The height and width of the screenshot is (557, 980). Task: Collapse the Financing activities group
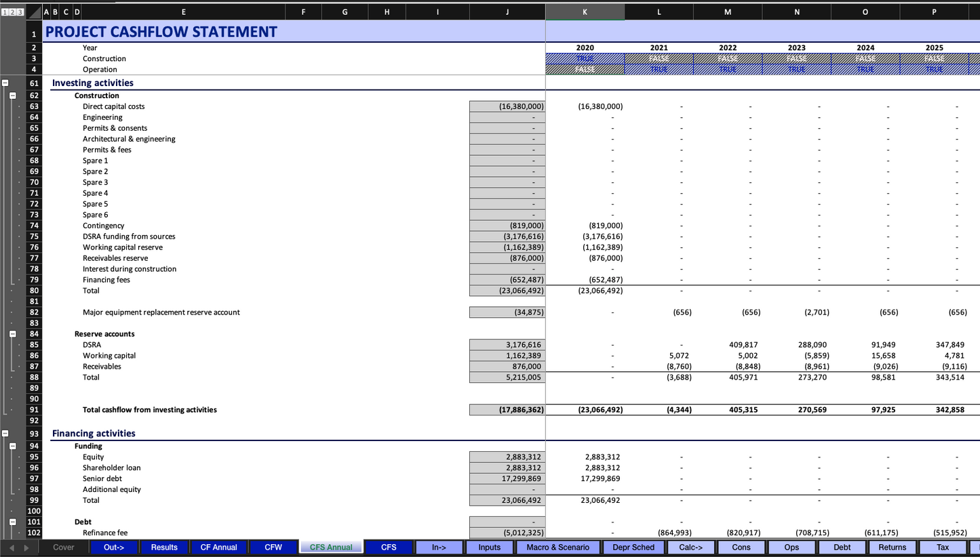5,434
